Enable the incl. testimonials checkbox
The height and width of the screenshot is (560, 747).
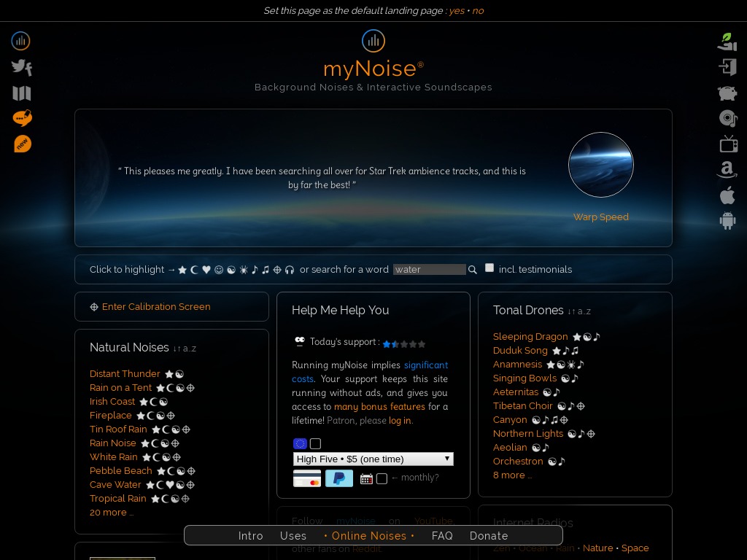pyautogui.click(x=489, y=268)
